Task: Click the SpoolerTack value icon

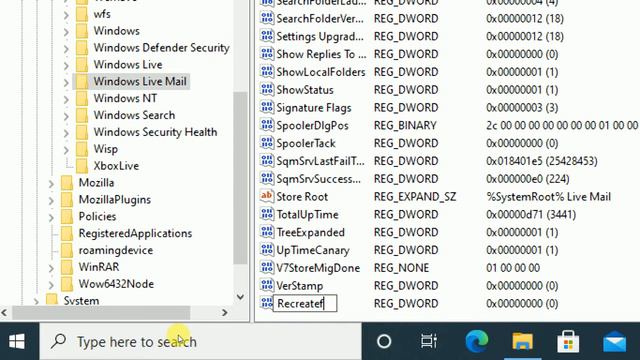Action: pos(267,143)
